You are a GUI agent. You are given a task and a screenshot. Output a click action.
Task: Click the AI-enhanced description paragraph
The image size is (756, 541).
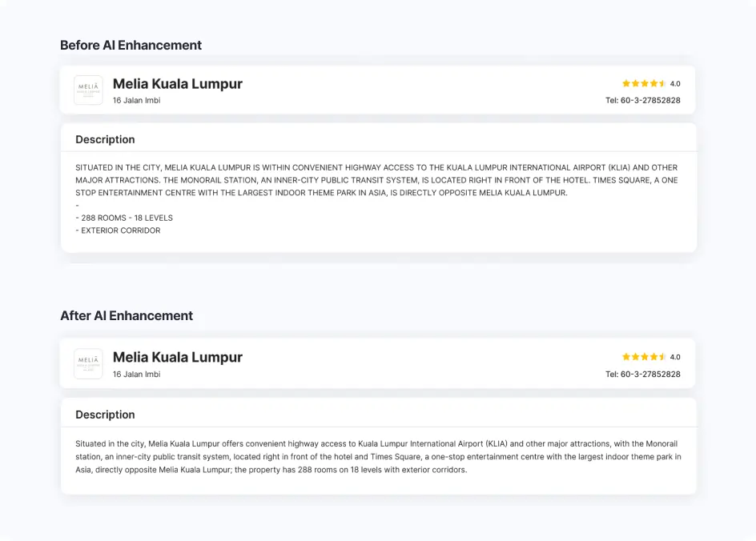[x=378, y=456]
